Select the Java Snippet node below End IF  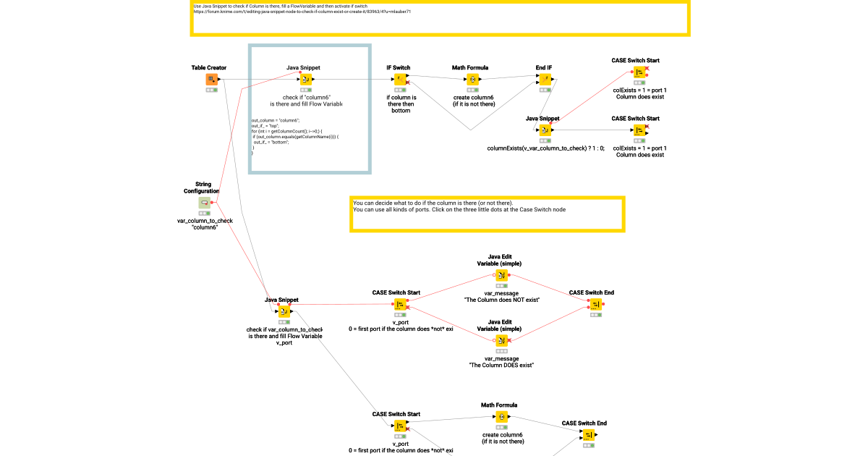542,130
